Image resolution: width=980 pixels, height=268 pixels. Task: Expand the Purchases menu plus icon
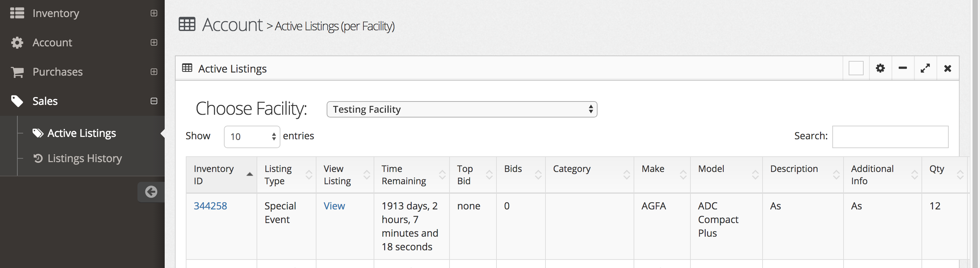[154, 72]
